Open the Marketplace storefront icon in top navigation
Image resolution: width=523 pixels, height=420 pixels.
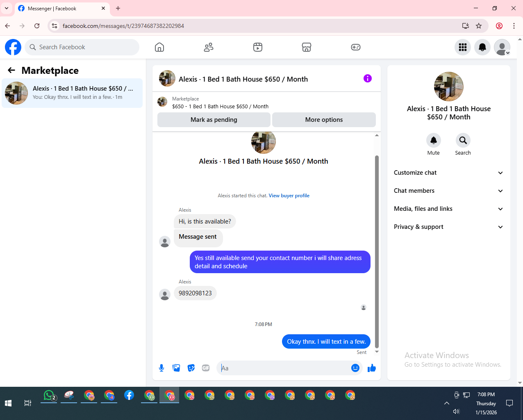307,47
